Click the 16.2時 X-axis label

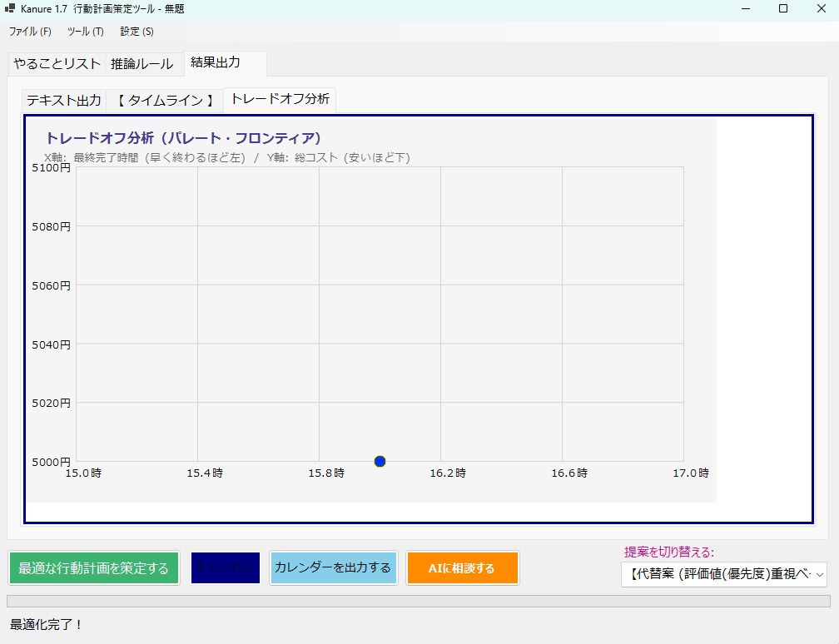click(447, 473)
